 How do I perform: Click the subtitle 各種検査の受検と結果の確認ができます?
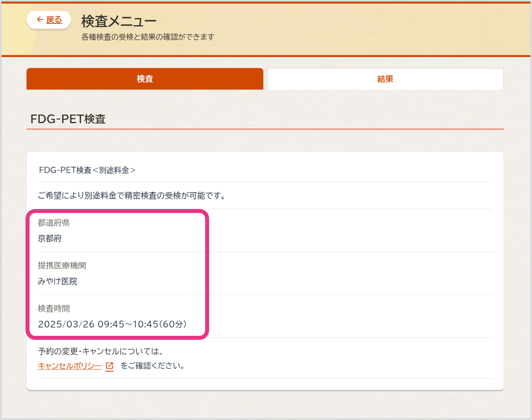[x=148, y=37]
